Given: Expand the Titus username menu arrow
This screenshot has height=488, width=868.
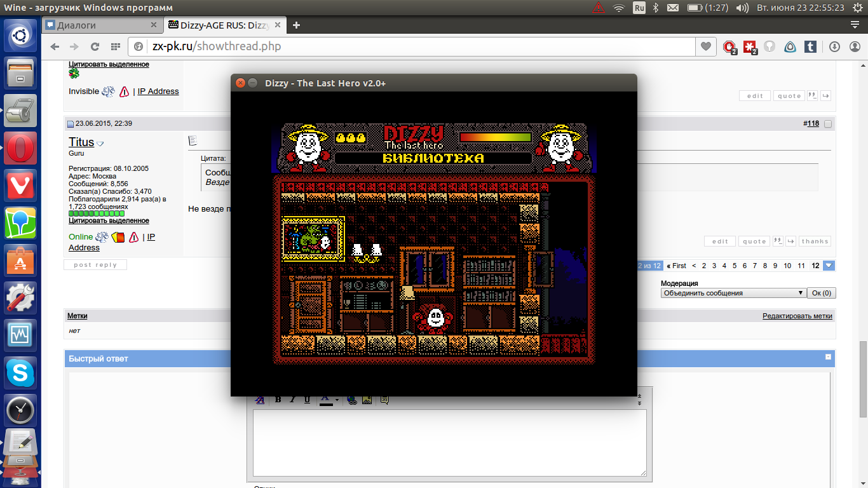Looking at the screenshot, I should (100, 144).
